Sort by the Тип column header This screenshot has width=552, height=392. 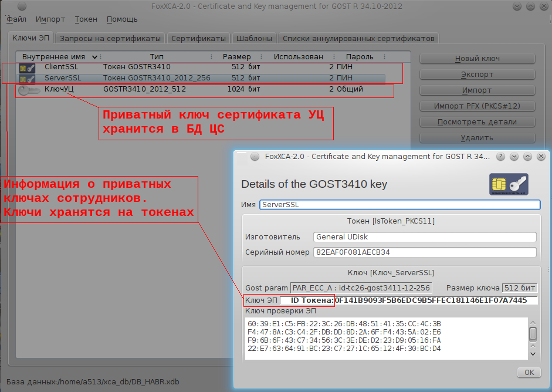tap(157, 57)
